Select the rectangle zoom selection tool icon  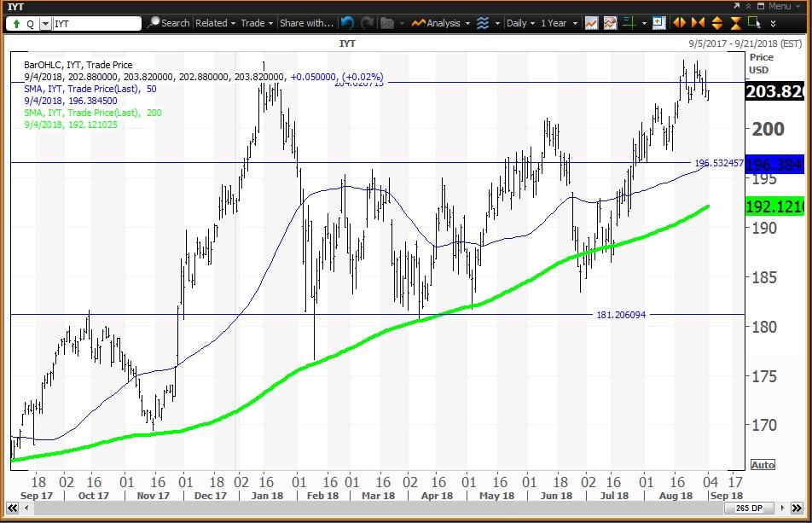754,23
